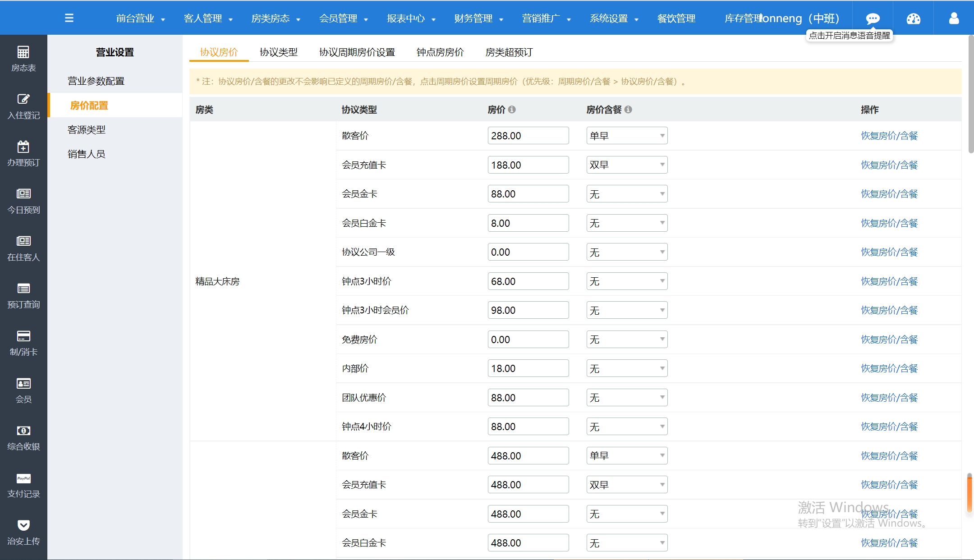Switch to the 协议周期房价设置 tab
Image resolution: width=974 pixels, height=560 pixels.
(x=357, y=52)
